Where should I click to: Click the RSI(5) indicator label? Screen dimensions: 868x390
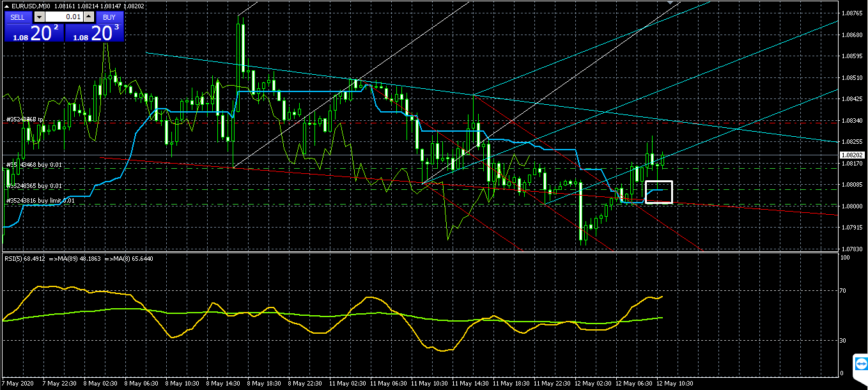tap(26, 258)
